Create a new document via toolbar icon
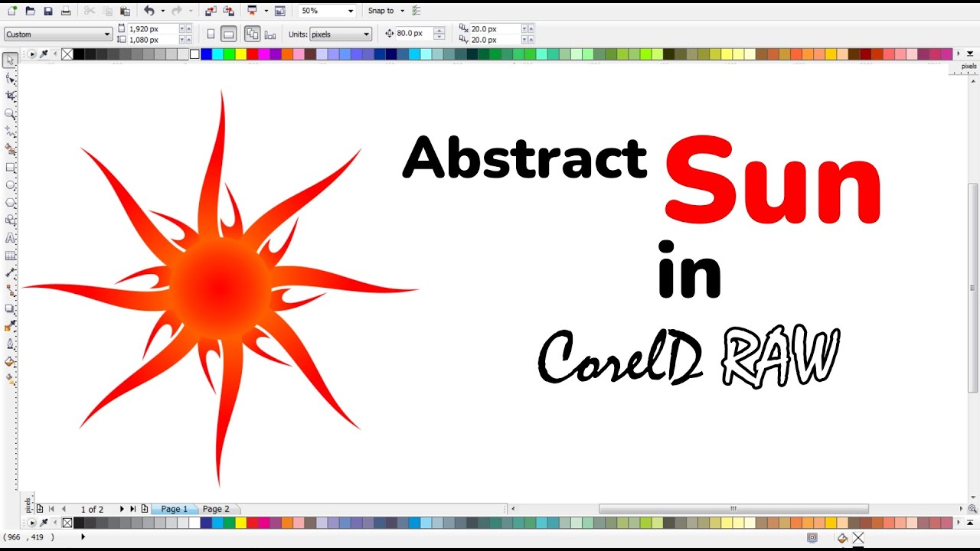Screen dimensions: 980x551 pyautogui.click(x=11, y=11)
